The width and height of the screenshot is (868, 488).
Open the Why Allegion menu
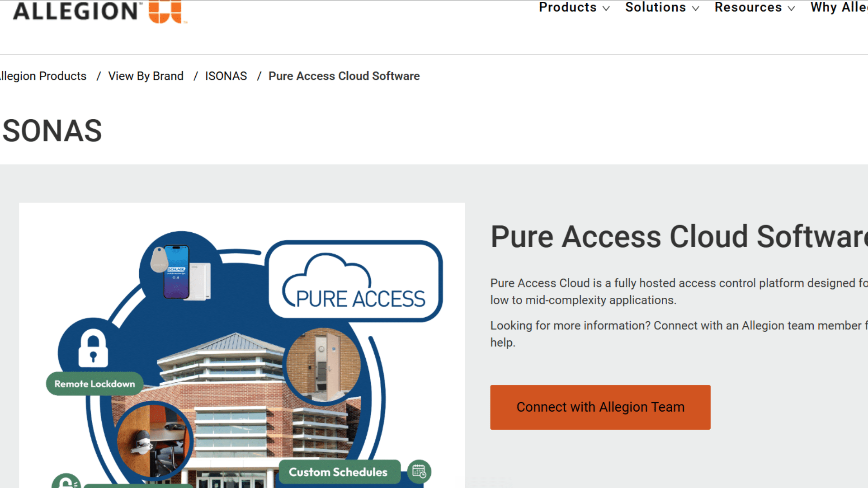(x=839, y=7)
